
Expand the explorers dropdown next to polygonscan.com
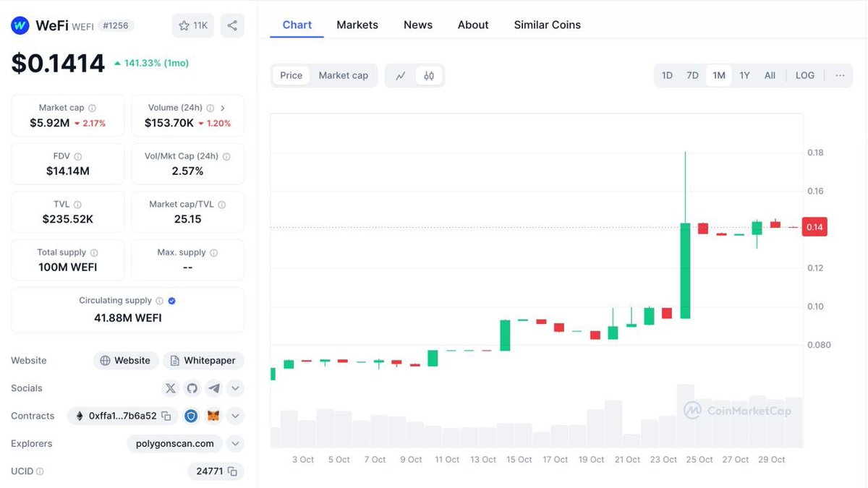(235, 443)
